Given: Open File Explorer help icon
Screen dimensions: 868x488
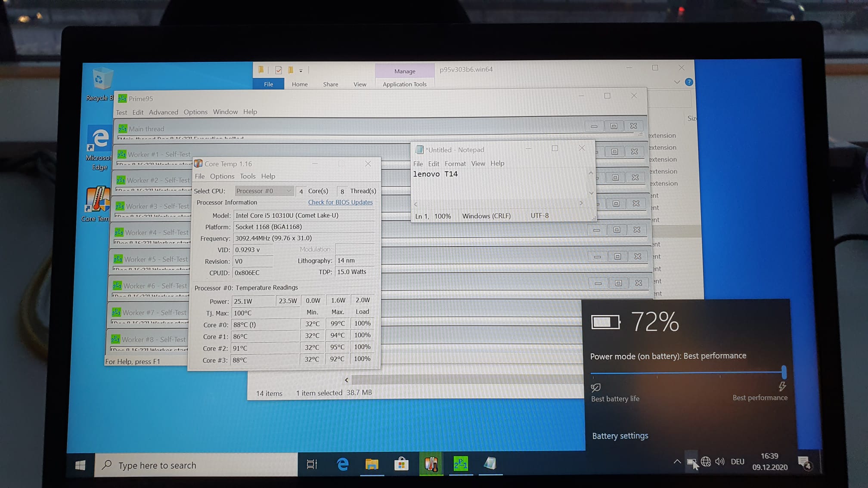Looking at the screenshot, I should 689,82.
